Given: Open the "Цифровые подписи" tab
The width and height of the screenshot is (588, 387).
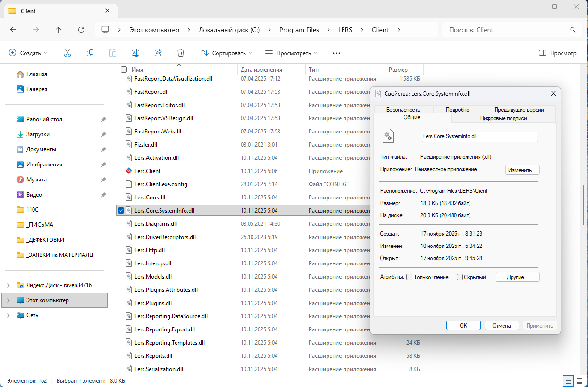Looking at the screenshot, I should tap(503, 118).
